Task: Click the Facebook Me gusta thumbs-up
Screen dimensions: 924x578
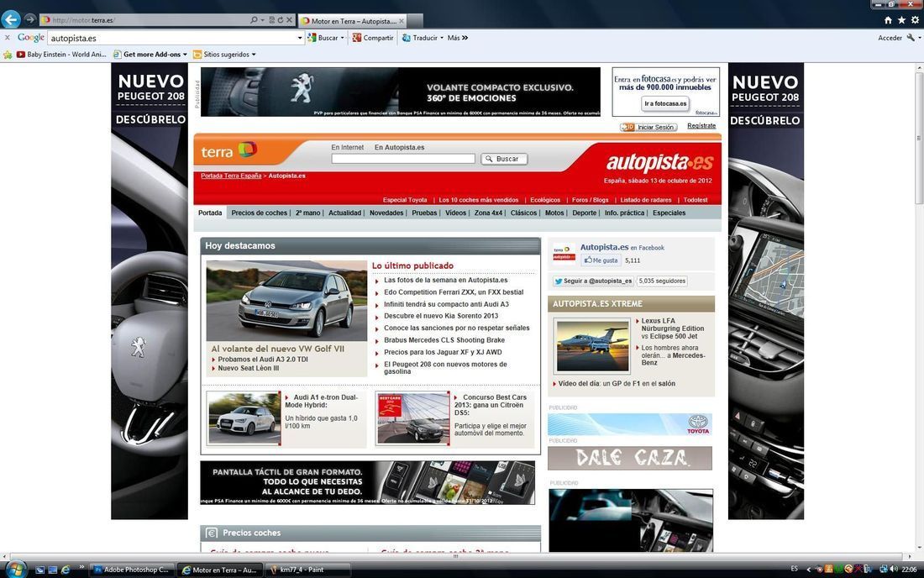Action: click(x=587, y=260)
